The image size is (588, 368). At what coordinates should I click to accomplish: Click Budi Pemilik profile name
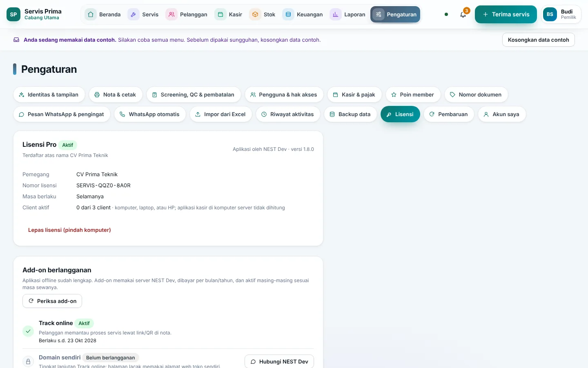coord(568,14)
